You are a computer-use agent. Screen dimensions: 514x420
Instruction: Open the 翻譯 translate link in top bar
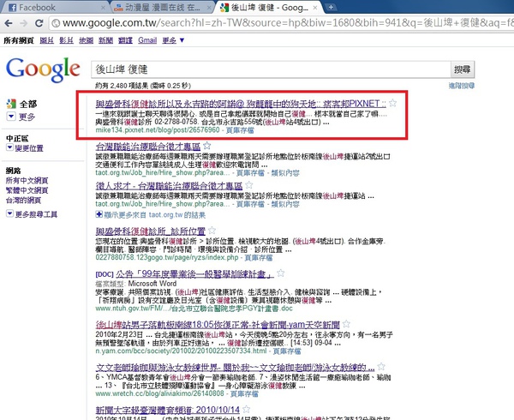(x=125, y=40)
